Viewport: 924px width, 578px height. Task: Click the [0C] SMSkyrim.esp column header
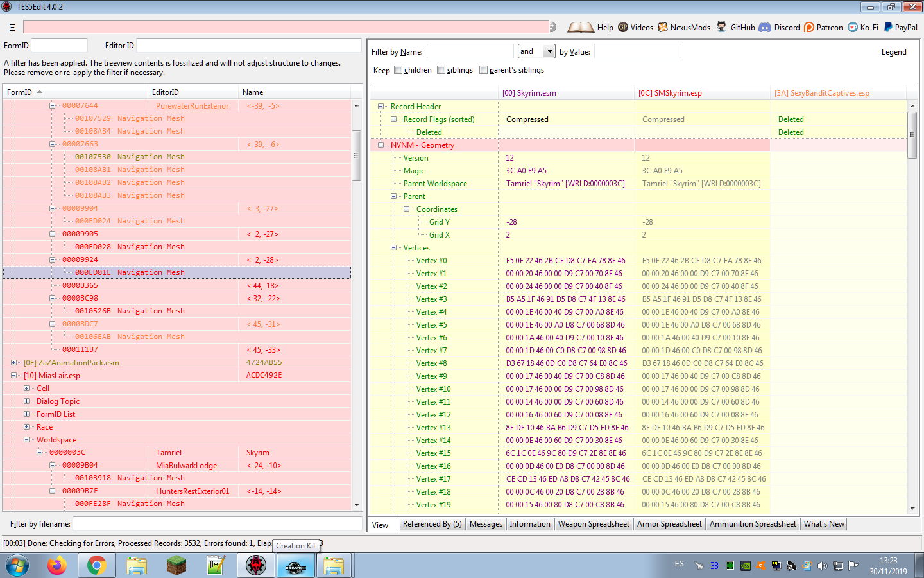coord(703,93)
